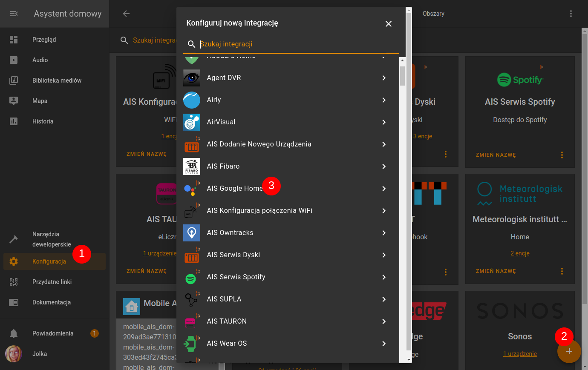The width and height of the screenshot is (588, 370).
Task: Click the orange add integration button
Action: coord(569,351)
